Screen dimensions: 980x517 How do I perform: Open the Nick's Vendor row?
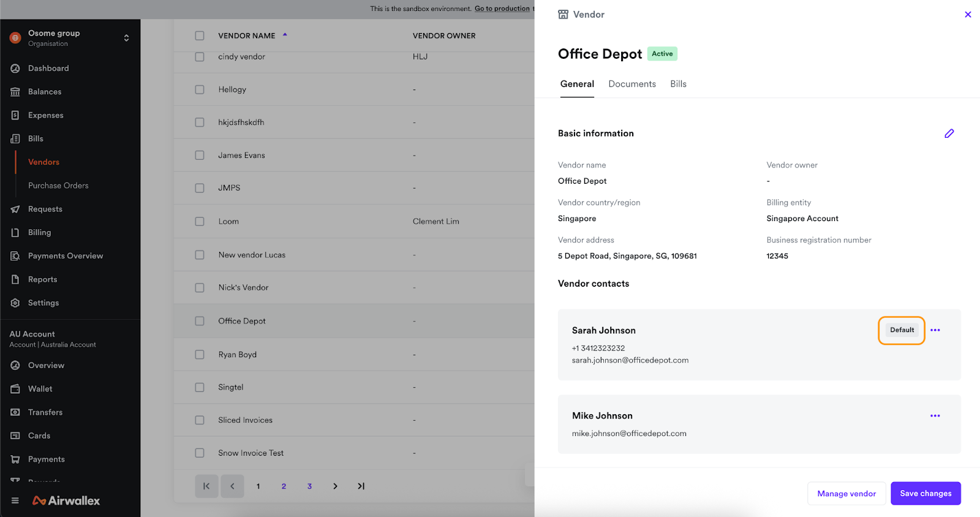coord(354,288)
